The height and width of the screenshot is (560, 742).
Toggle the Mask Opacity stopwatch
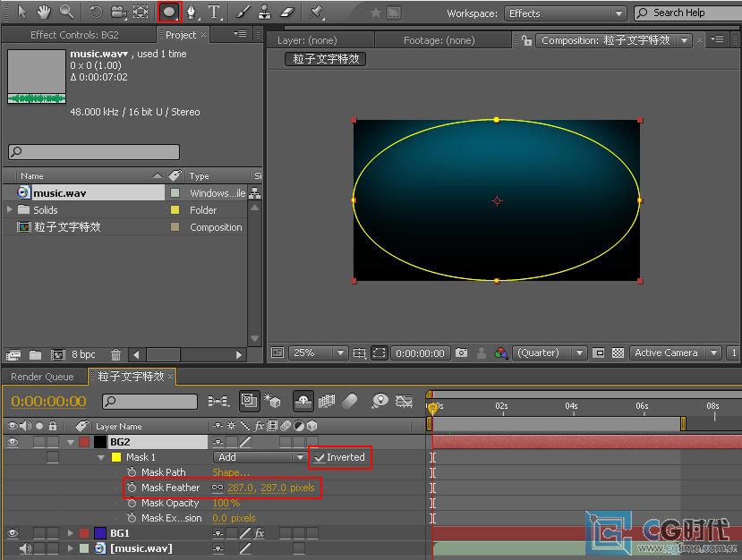coord(132,503)
